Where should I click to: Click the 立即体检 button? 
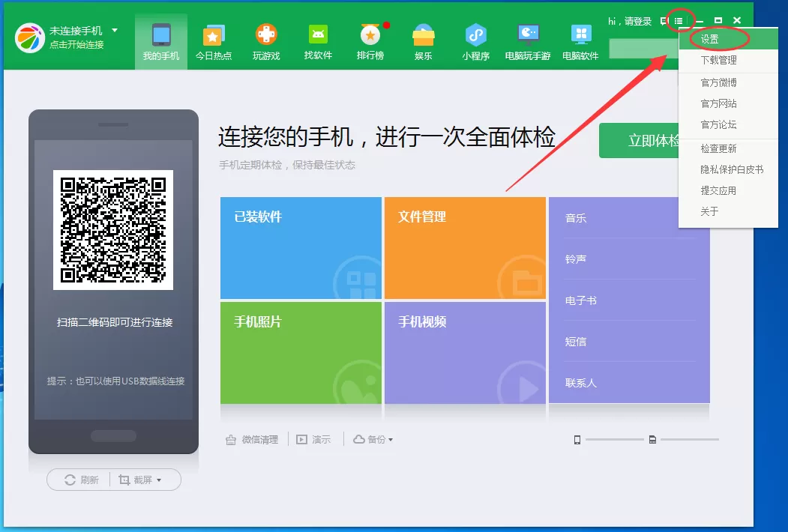(x=640, y=141)
